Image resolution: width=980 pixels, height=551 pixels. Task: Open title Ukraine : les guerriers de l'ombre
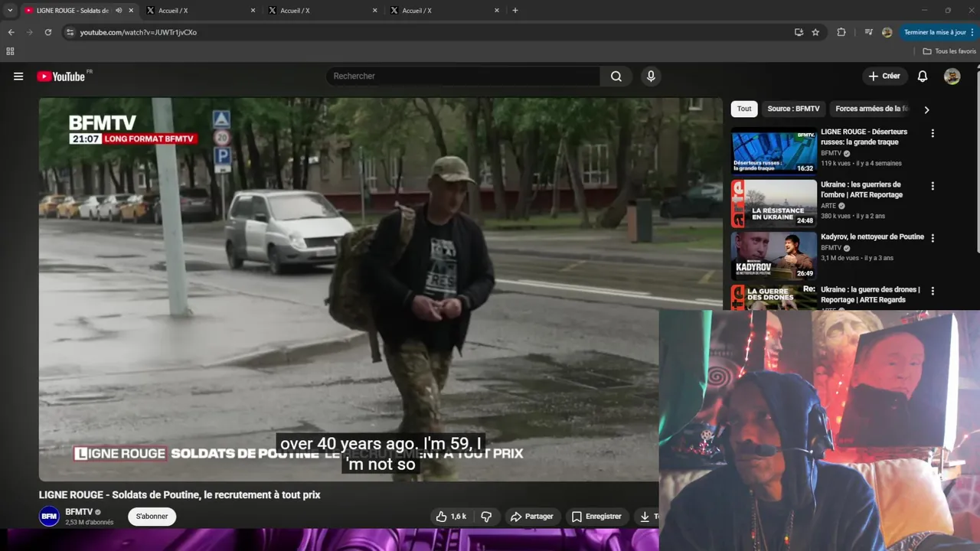tap(861, 190)
